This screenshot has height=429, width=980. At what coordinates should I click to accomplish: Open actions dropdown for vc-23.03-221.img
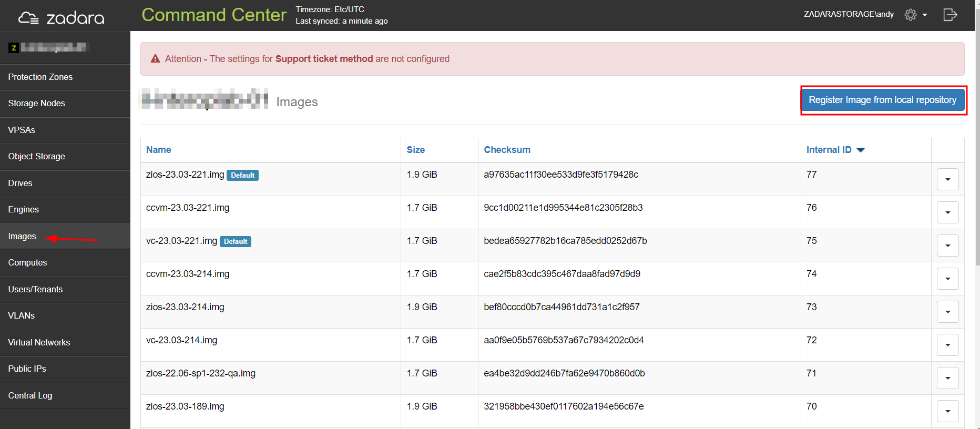(947, 246)
